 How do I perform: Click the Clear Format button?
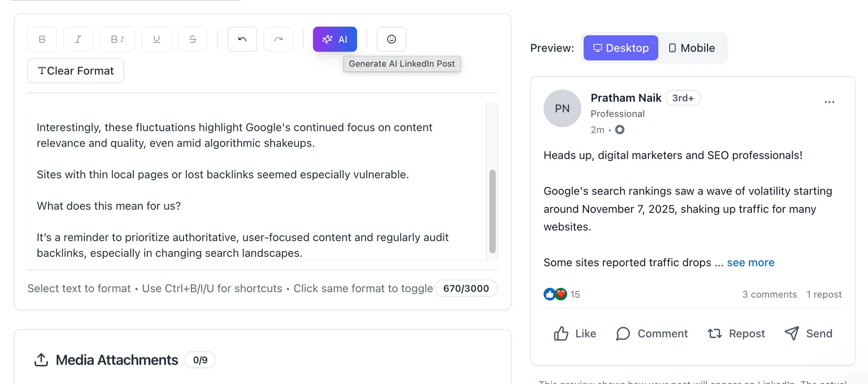76,71
